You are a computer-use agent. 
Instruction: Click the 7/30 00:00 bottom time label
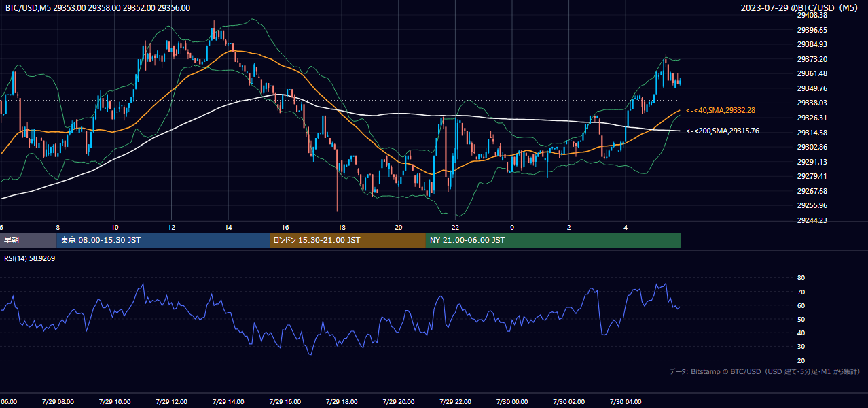(x=511, y=401)
